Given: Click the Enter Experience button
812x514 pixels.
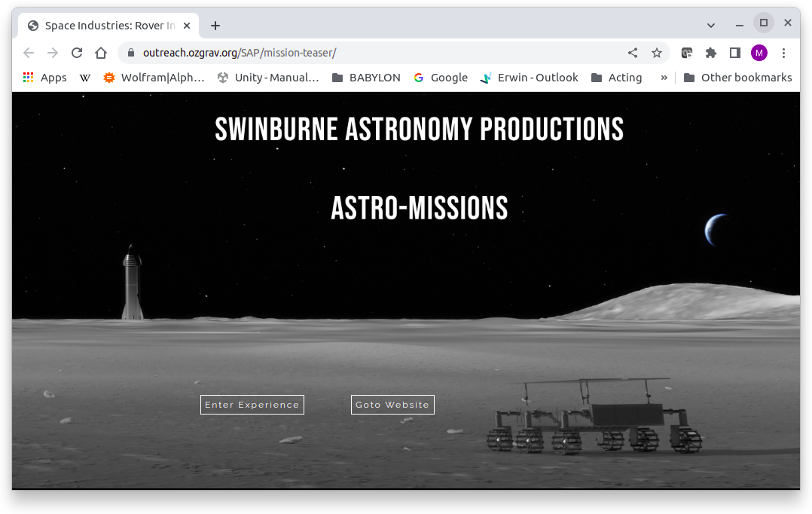Looking at the screenshot, I should 252,405.
